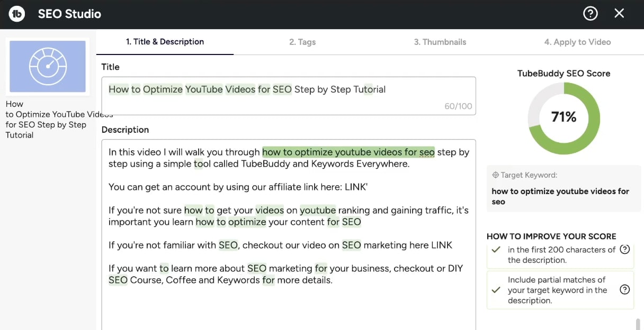Click the 'Target Keyword:' label

tap(529, 175)
